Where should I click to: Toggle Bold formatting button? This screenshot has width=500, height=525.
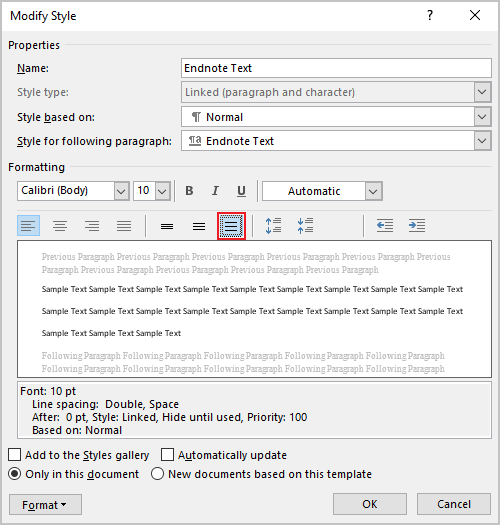(x=189, y=191)
